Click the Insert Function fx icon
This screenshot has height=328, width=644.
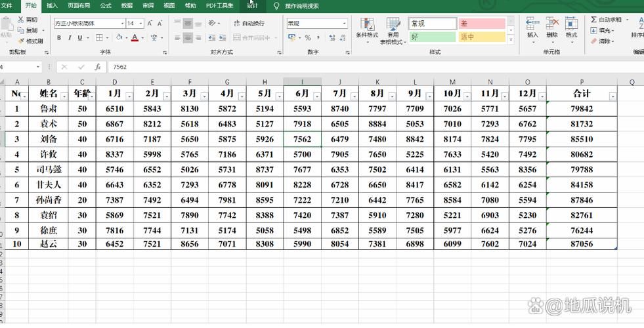[98, 67]
